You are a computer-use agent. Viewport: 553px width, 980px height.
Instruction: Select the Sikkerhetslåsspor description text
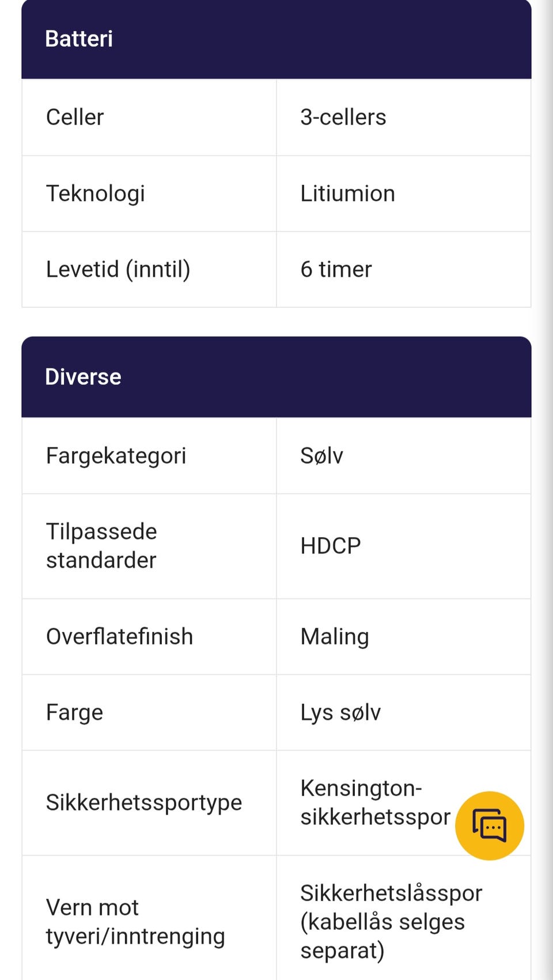pos(391,921)
